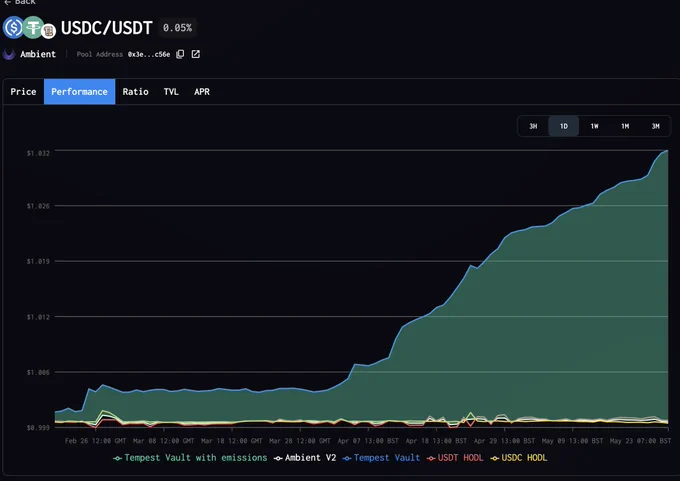The image size is (680, 481).
Task: Click the Ambient protocol logo icon
Action: (9, 54)
